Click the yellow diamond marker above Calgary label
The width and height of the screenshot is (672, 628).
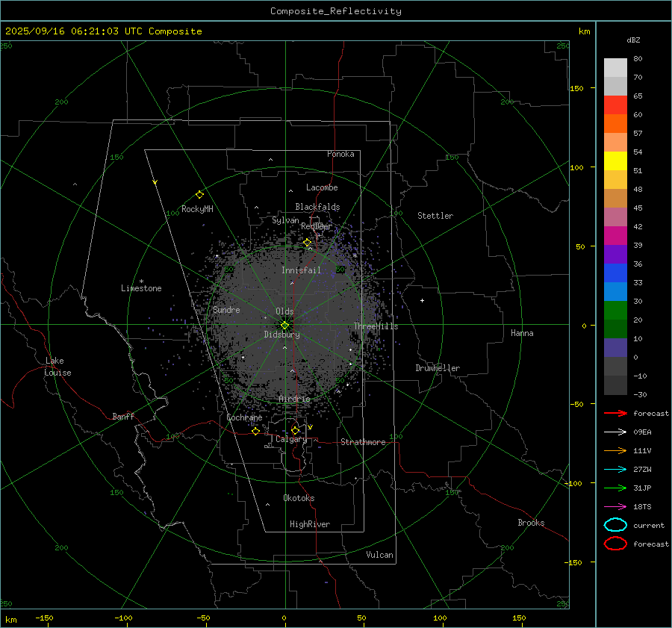point(295,430)
